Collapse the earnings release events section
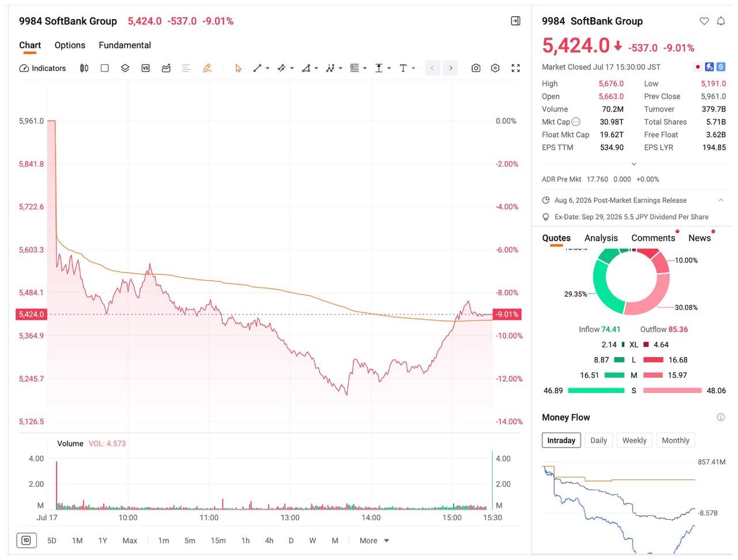Screen dimensions: 738x560 tap(721, 200)
